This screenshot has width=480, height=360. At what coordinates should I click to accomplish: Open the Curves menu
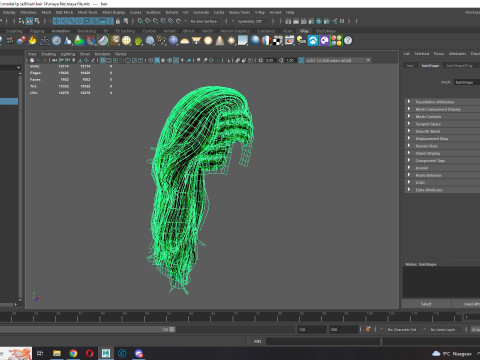point(135,12)
